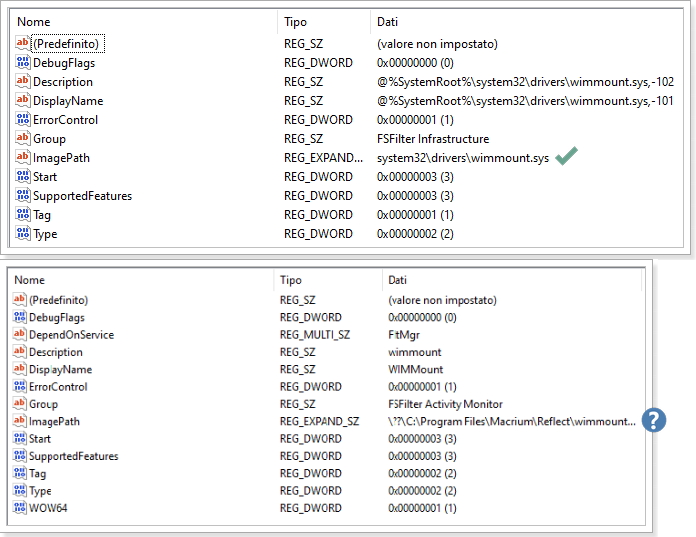Viewport: 696px width, 537px height.
Task: Click the string icon of DisplayName with data WIMMount
Action: [x=20, y=368]
